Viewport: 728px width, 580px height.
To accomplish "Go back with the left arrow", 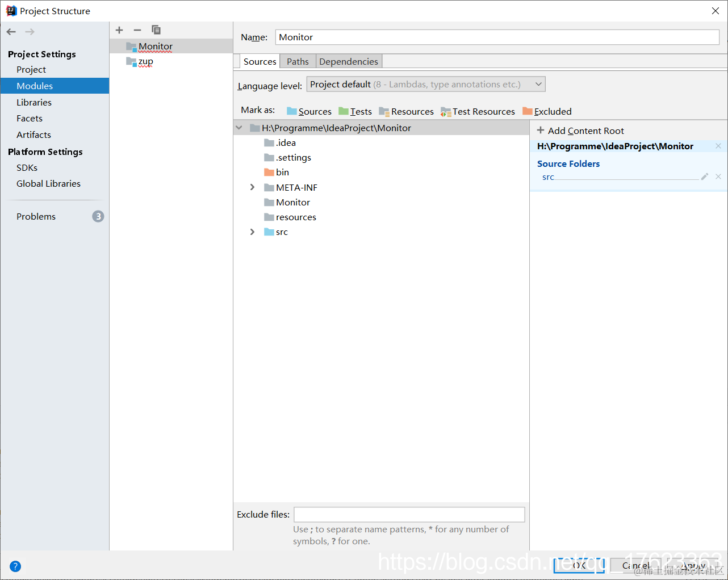I will [11, 32].
